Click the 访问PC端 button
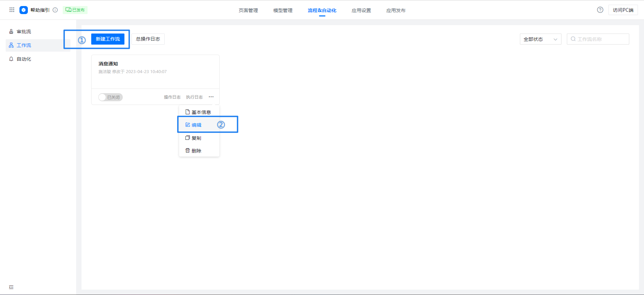The image size is (644, 295). tap(623, 10)
